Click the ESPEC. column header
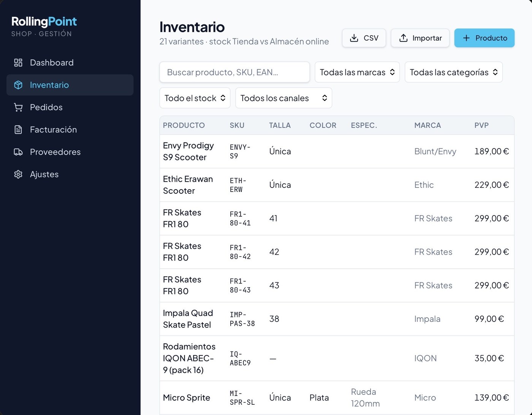Viewport: 532px width, 415px height. pos(364,125)
